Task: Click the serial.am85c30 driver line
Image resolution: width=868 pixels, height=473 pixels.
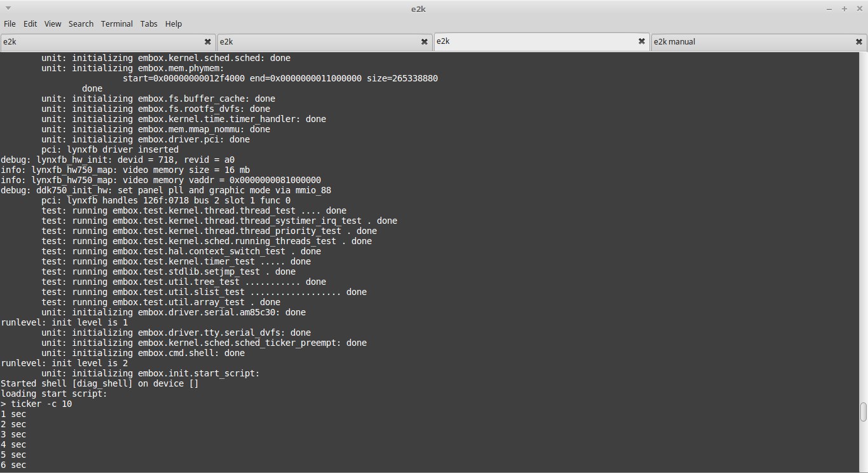Action: pos(173,312)
